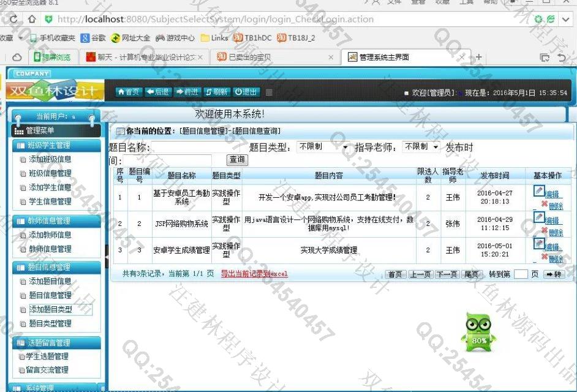
Task: Open 班级信息管理 in the sidebar
Action: (50, 173)
